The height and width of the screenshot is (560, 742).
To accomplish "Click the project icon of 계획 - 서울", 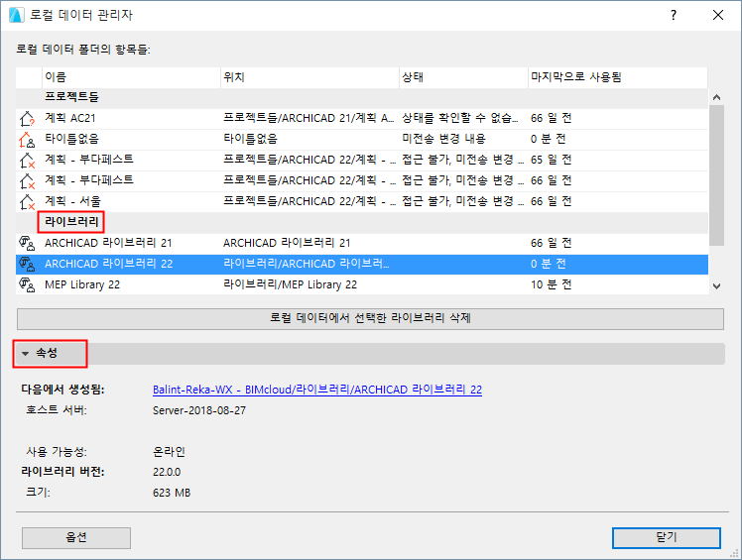I will tap(27, 201).
